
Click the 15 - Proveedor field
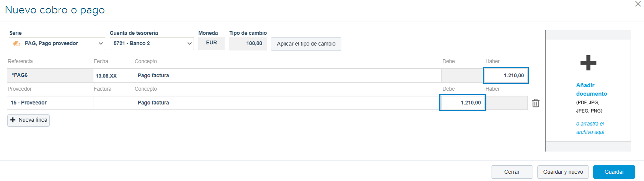point(50,103)
